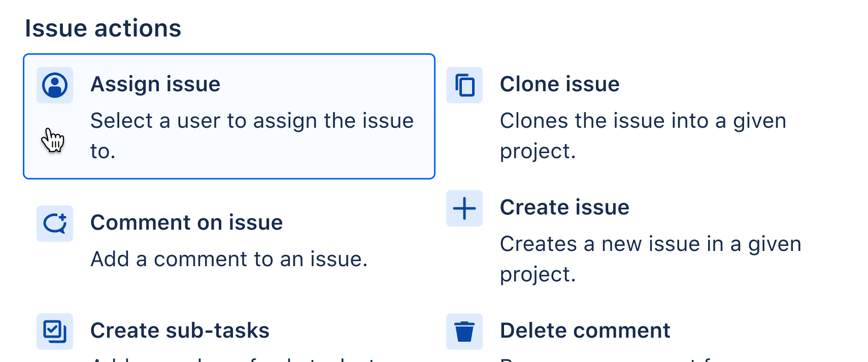Click the highlighted Assign issue card
Image resolution: width=868 pixels, height=362 pixels.
point(228,115)
